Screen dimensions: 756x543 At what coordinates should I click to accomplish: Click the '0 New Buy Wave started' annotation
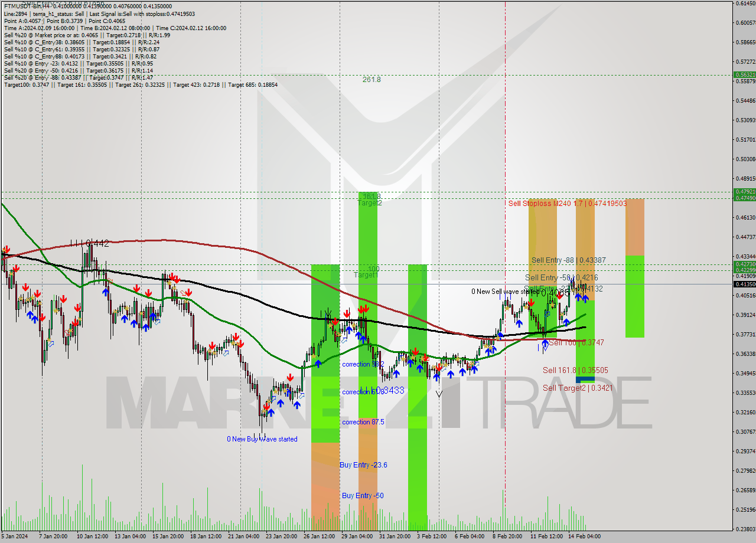(262, 439)
